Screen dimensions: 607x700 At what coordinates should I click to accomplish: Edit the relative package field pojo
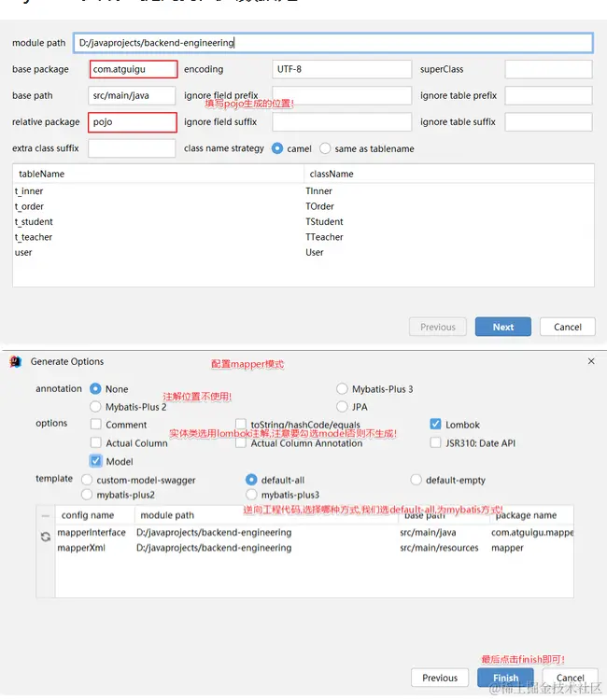click(133, 122)
